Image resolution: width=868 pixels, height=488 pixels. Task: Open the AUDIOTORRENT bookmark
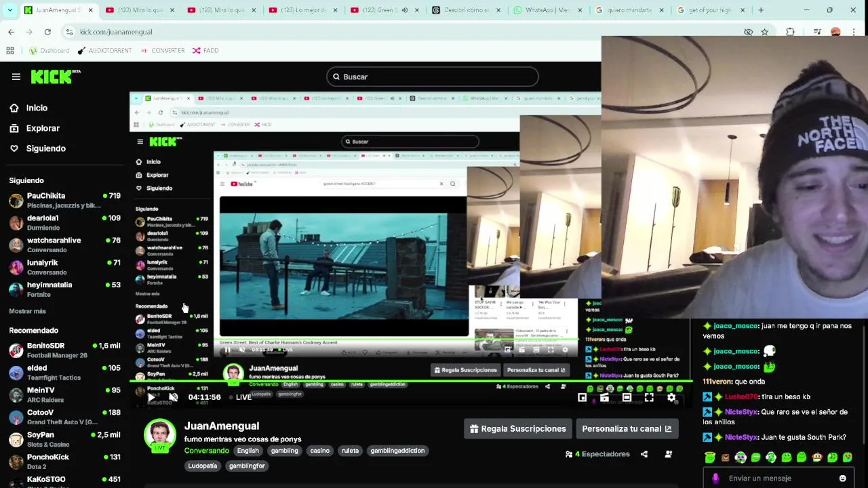[x=104, y=51]
